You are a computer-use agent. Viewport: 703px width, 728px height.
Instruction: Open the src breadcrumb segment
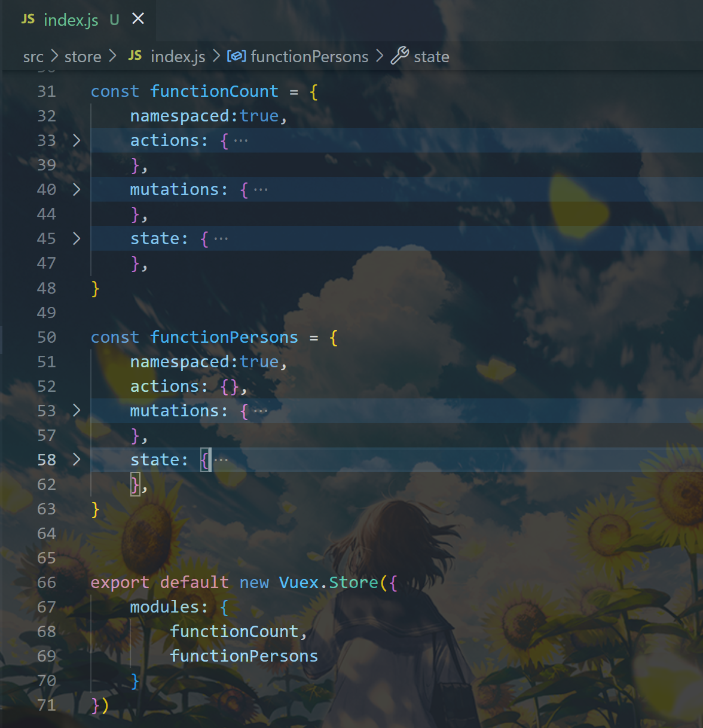pos(33,57)
